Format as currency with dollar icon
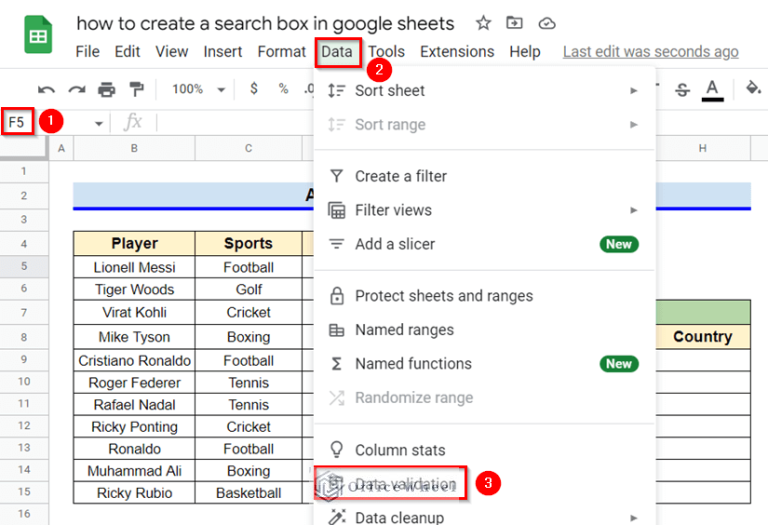This screenshot has width=768, height=525. [253, 89]
